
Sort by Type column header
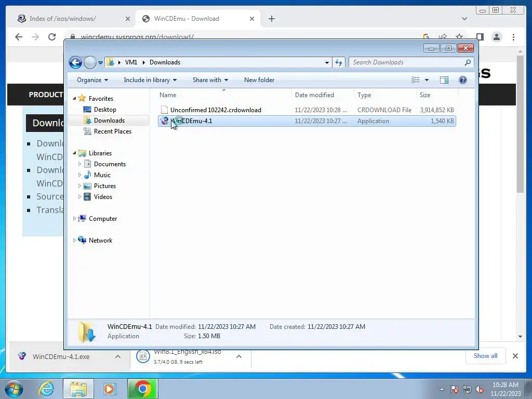tap(385, 95)
